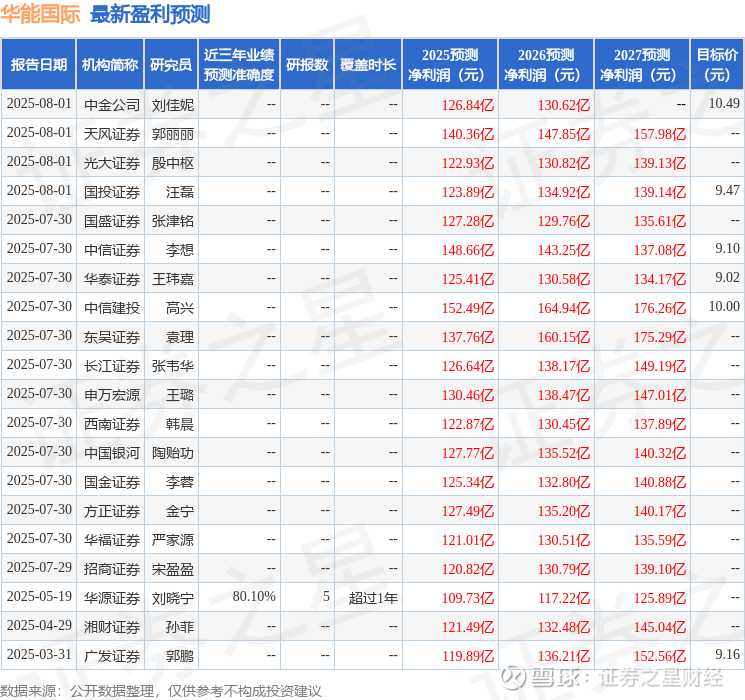This screenshot has height=700, width=745.
Task: Click the 机构简称 column header
Action: (110, 64)
